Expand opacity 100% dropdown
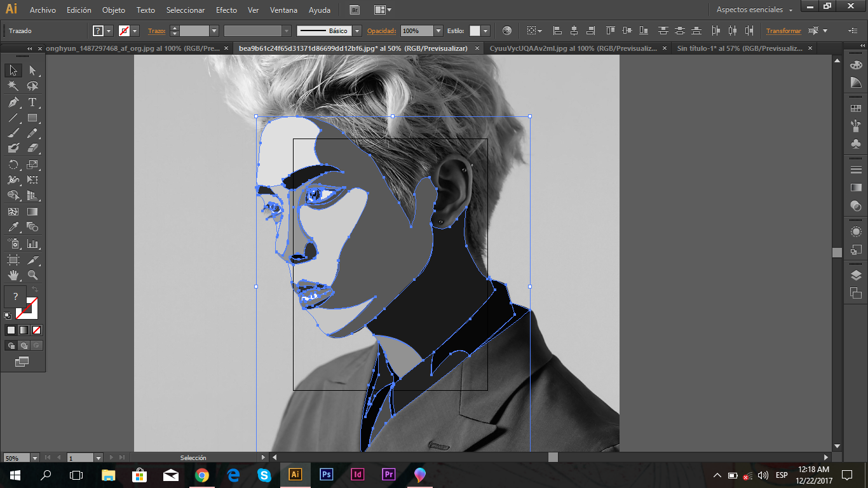This screenshot has height=488, width=868. [438, 30]
